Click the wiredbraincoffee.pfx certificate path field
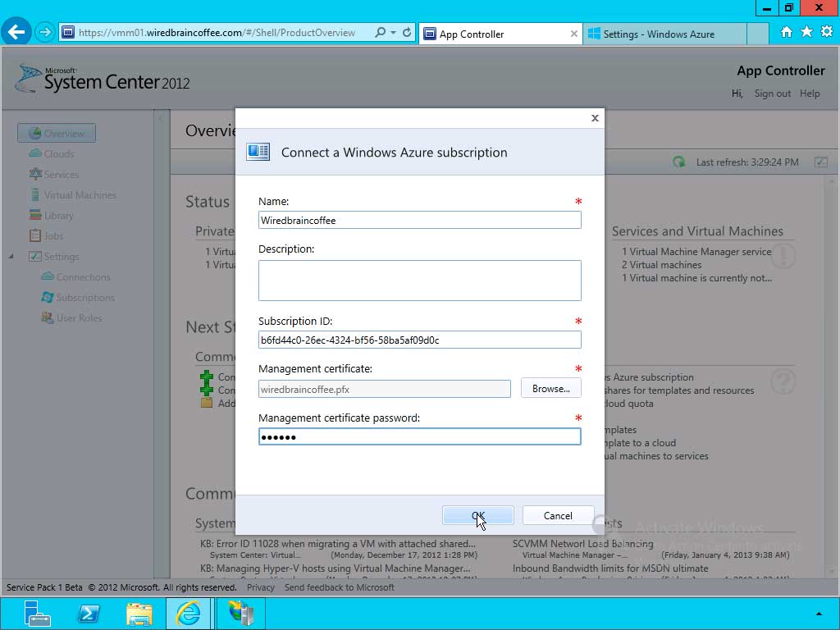Image resolution: width=840 pixels, height=630 pixels. [x=384, y=389]
